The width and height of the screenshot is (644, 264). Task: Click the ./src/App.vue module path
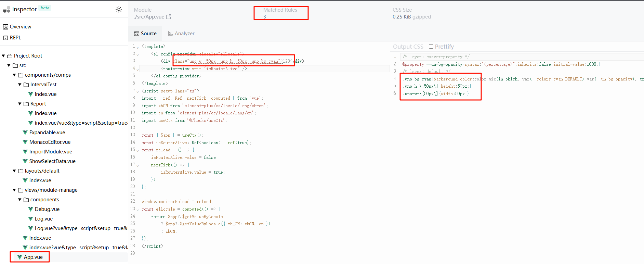tap(149, 17)
